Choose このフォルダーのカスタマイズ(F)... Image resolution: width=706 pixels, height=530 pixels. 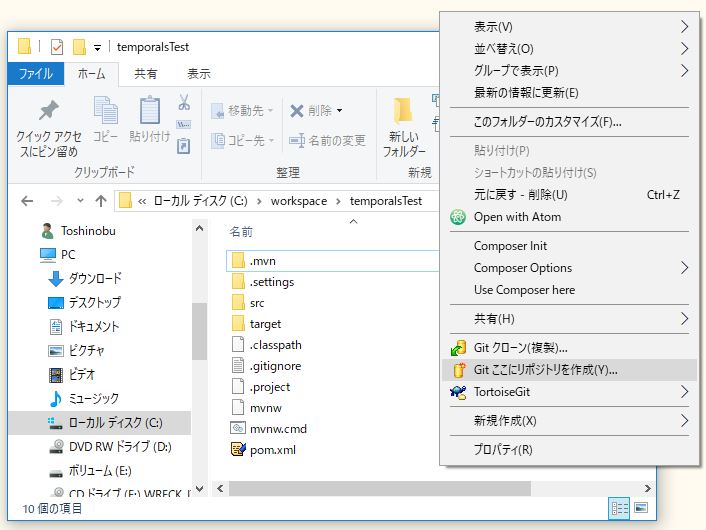click(x=570, y=122)
